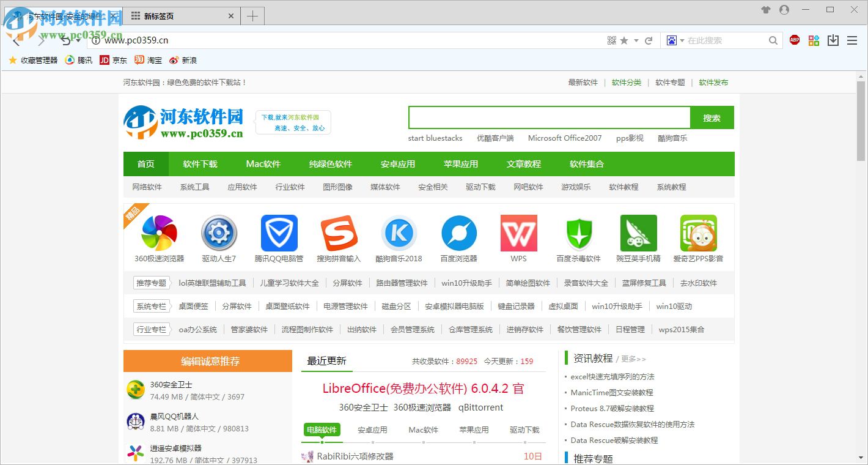Open the ABP adblock extension icon
Image resolution: width=868 pixels, height=465 pixels.
(x=794, y=40)
